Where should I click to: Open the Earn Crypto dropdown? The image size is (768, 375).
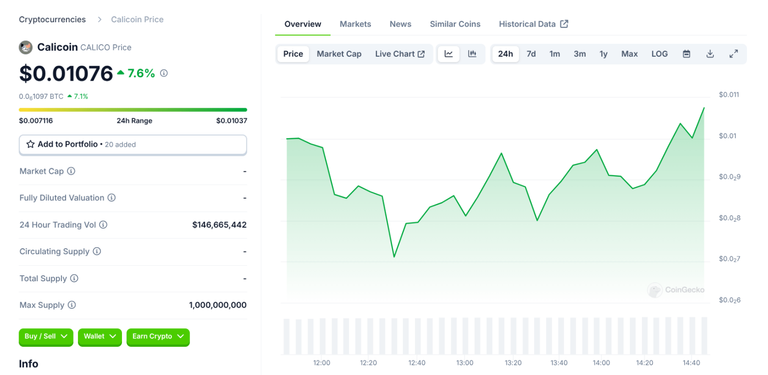[x=158, y=337]
